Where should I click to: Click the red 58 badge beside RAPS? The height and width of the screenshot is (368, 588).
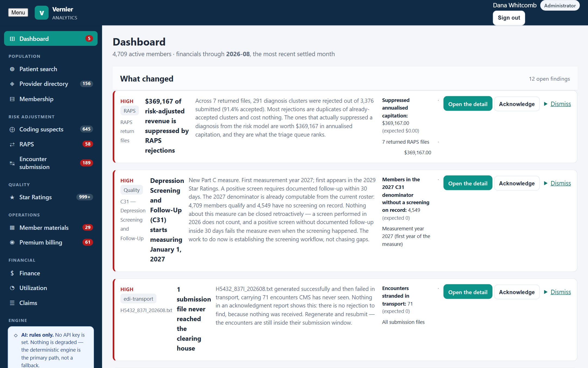tap(88, 144)
